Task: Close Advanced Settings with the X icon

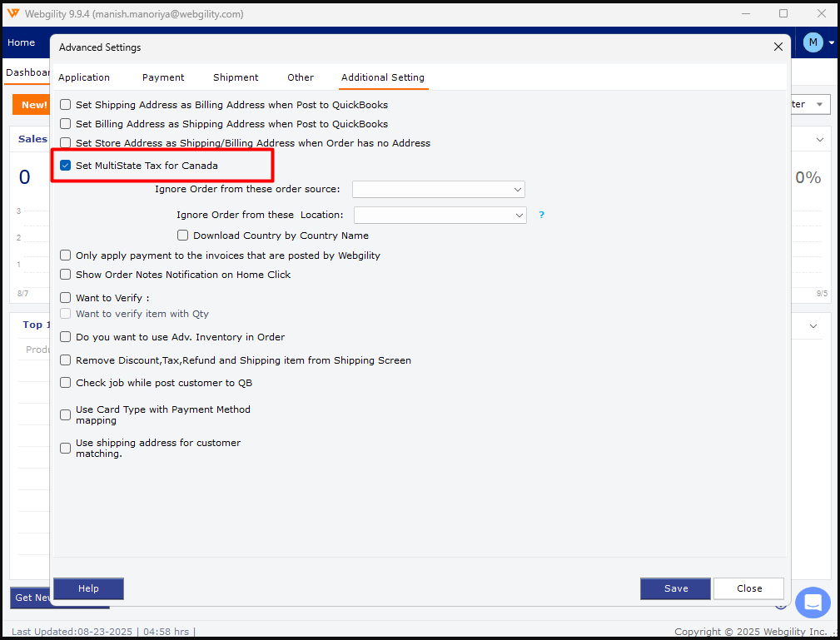Action: click(778, 47)
